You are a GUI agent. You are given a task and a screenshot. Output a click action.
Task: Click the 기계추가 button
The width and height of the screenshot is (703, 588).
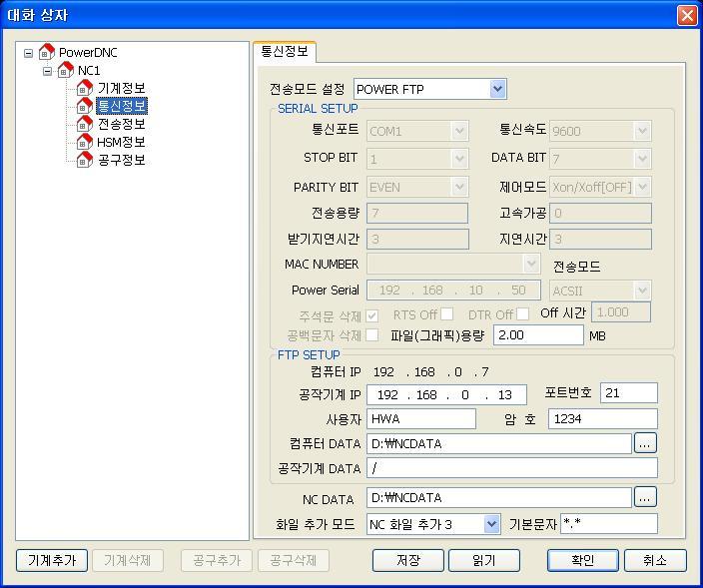point(52,560)
